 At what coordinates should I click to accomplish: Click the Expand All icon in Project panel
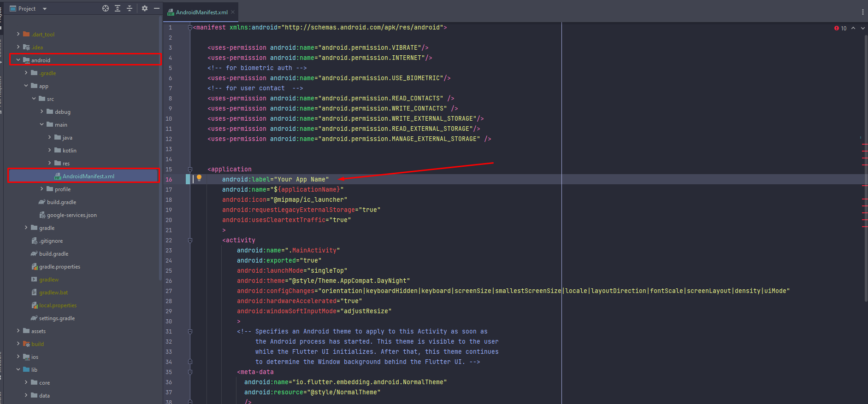click(x=118, y=8)
